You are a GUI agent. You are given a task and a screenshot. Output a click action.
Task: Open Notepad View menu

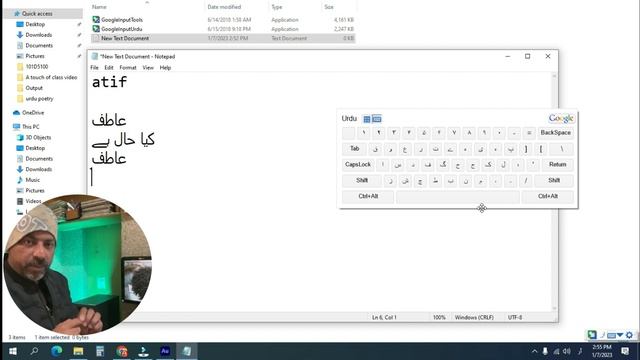(148, 68)
